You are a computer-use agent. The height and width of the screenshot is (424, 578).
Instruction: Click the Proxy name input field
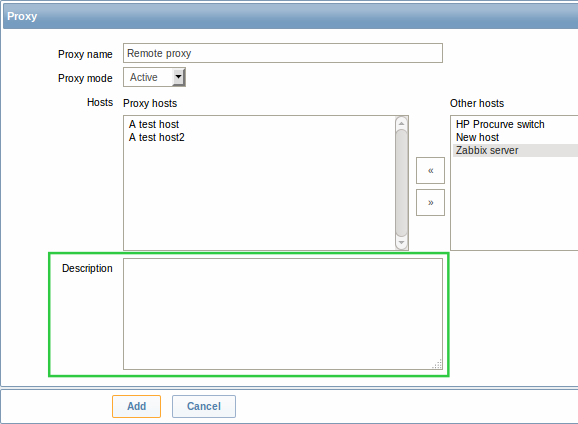283,53
